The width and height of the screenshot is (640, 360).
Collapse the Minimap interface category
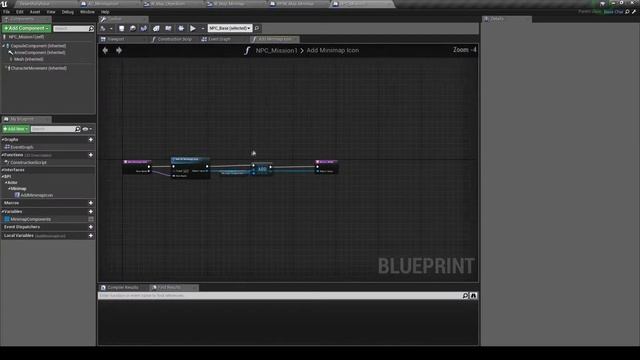(9, 189)
